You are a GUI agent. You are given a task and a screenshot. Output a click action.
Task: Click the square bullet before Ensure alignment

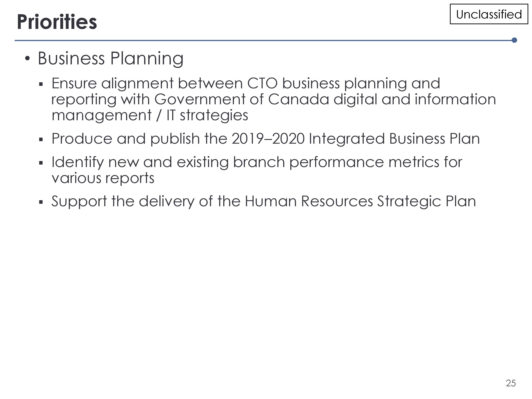pyautogui.click(x=41, y=84)
